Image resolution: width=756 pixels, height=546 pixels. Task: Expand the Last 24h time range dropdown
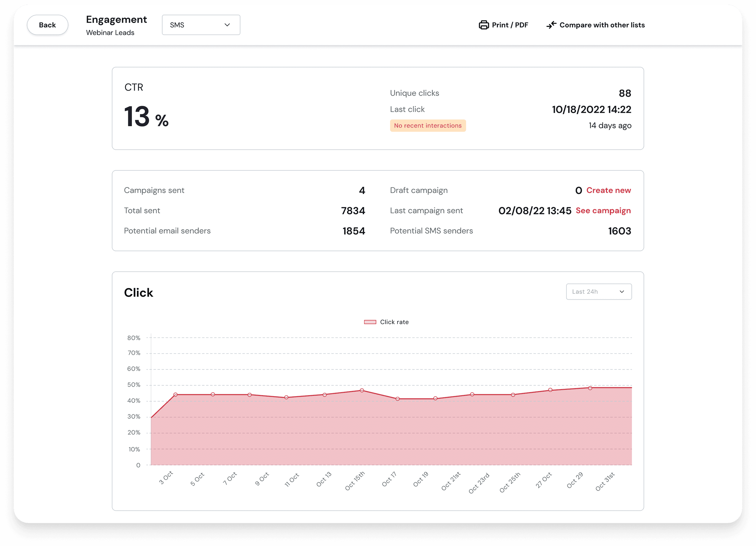click(598, 292)
